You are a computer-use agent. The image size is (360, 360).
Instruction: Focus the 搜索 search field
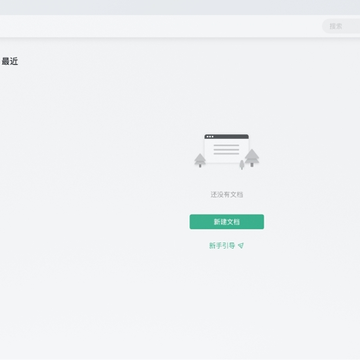(x=341, y=26)
